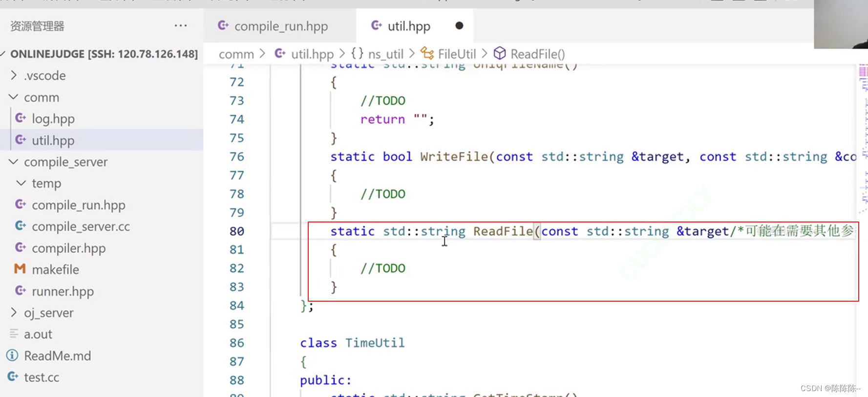Click makefile M icon
The image size is (868, 397).
pyautogui.click(x=20, y=269)
